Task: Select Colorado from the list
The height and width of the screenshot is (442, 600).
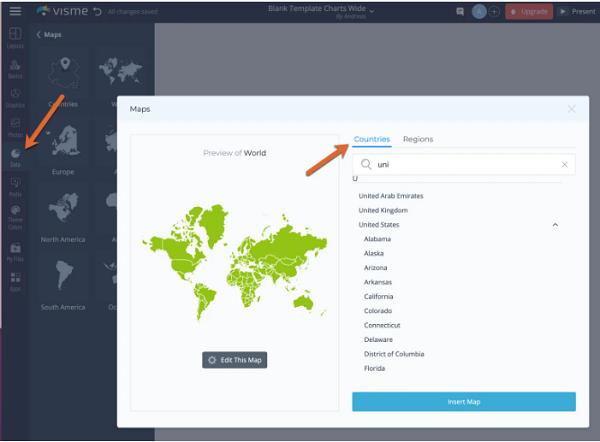Action: [x=378, y=311]
